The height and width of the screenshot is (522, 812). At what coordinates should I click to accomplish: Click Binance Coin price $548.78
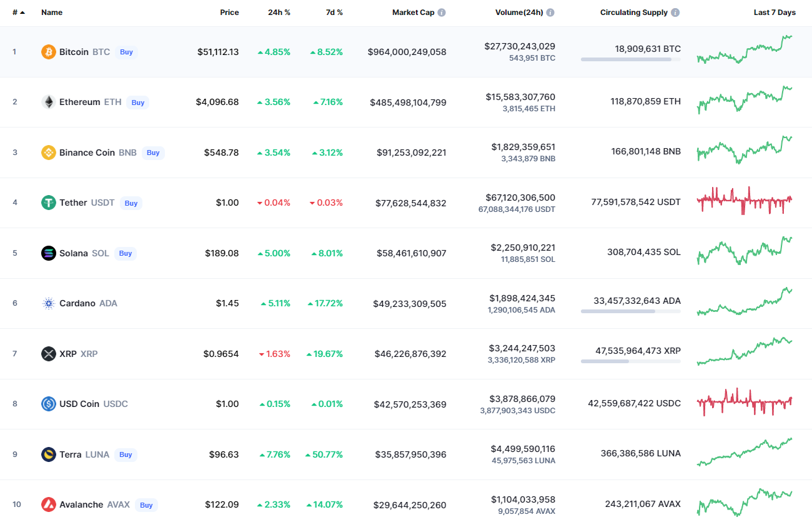pyautogui.click(x=221, y=153)
